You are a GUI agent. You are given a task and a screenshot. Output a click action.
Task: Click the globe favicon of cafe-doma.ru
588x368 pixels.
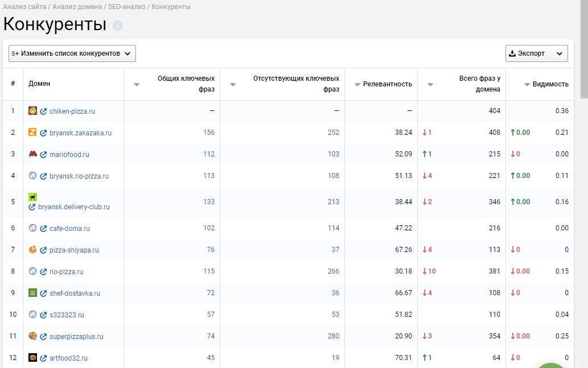[32, 228]
